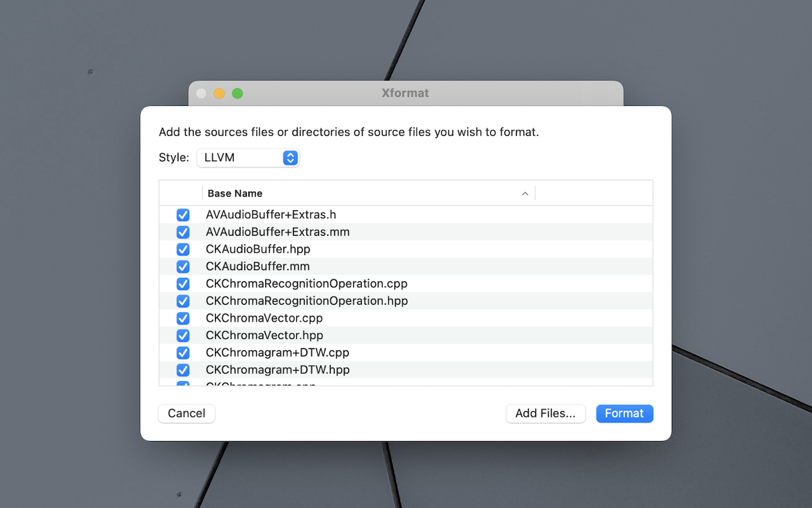Click the green zoom button of Xformat window
This screenshot has width=812, height=508.
[237, 93]
